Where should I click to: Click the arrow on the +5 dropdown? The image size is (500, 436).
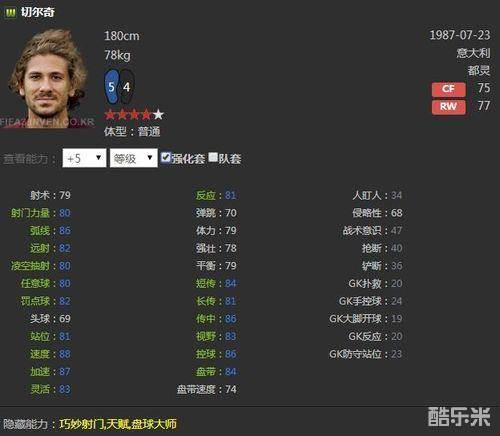click(99, 157)
